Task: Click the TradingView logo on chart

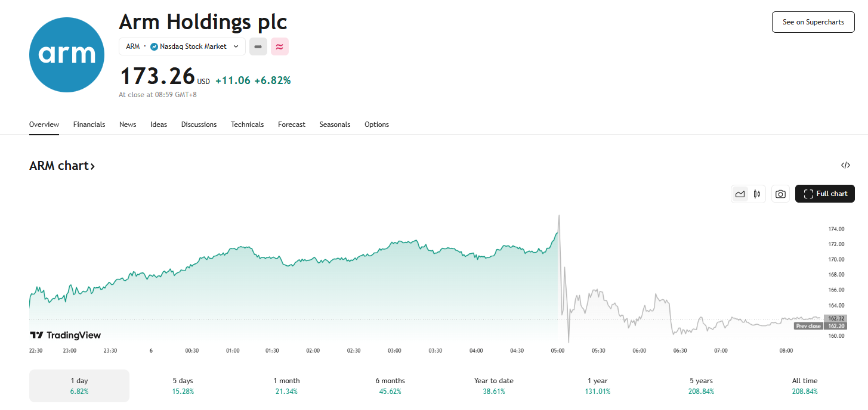Action: coord(66,336)
